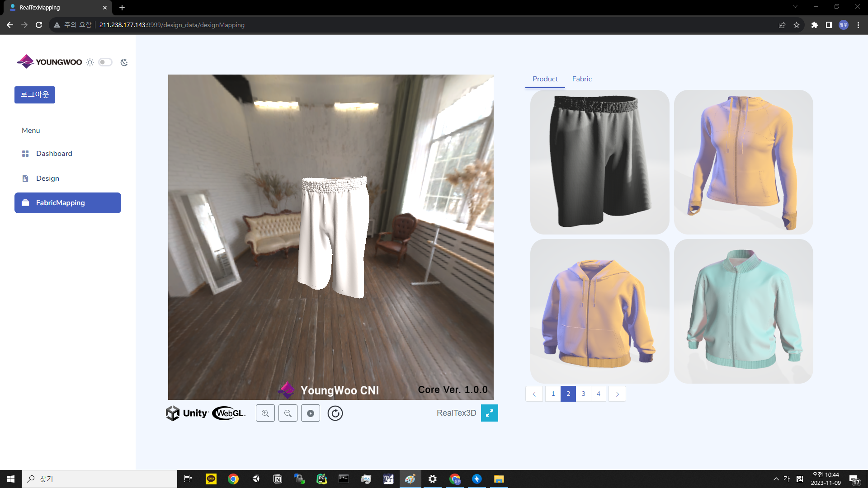
Task: Go to the next pagination page arrow
Action: [617, 394]
